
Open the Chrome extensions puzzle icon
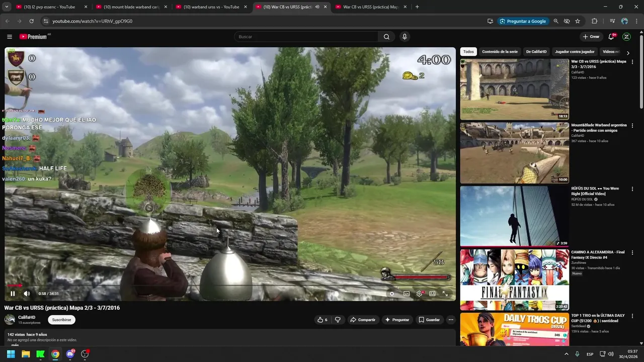[x=595, y=21]
